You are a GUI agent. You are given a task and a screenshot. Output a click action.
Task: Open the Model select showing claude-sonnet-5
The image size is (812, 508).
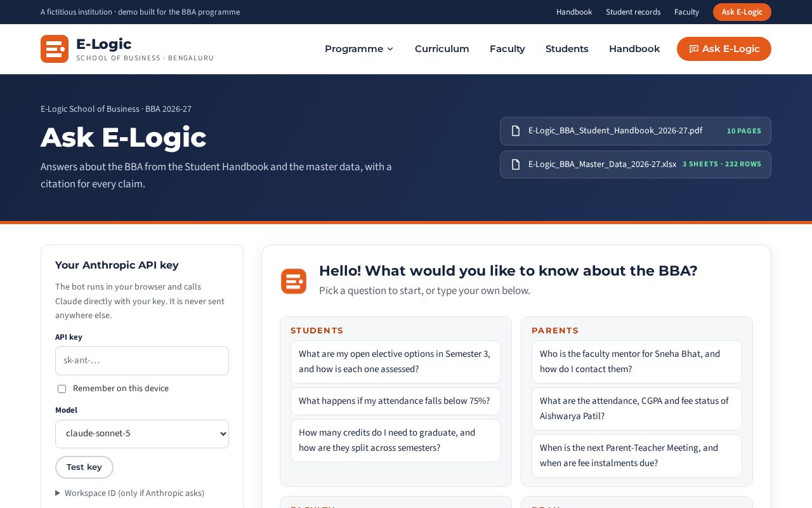[x=142, y=434]
